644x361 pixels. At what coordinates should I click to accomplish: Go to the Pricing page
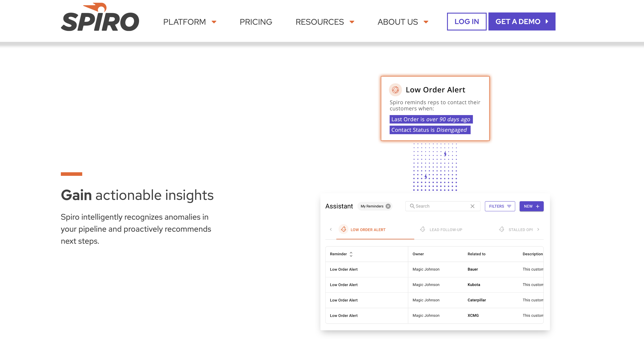[256, 22]
